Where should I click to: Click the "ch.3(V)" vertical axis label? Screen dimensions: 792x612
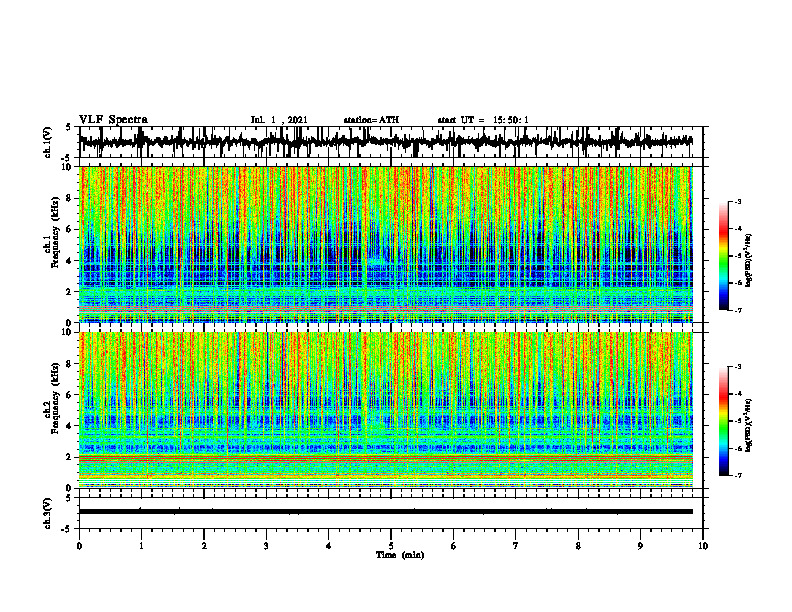coord(48,513)
